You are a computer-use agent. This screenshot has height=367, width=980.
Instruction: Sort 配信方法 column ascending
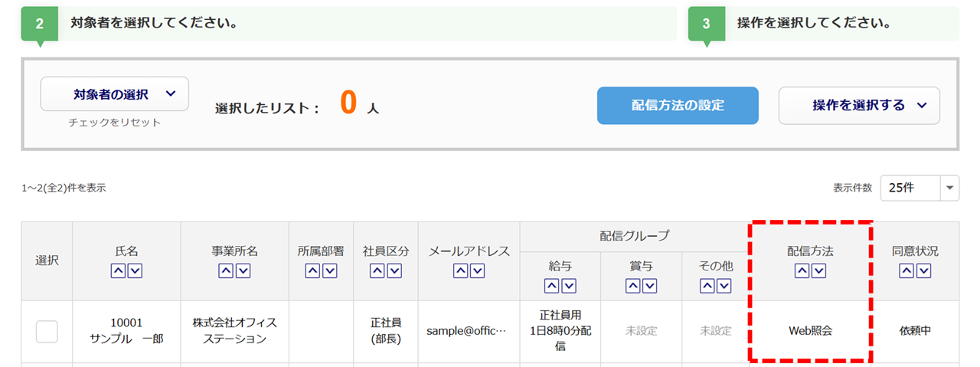802,270
